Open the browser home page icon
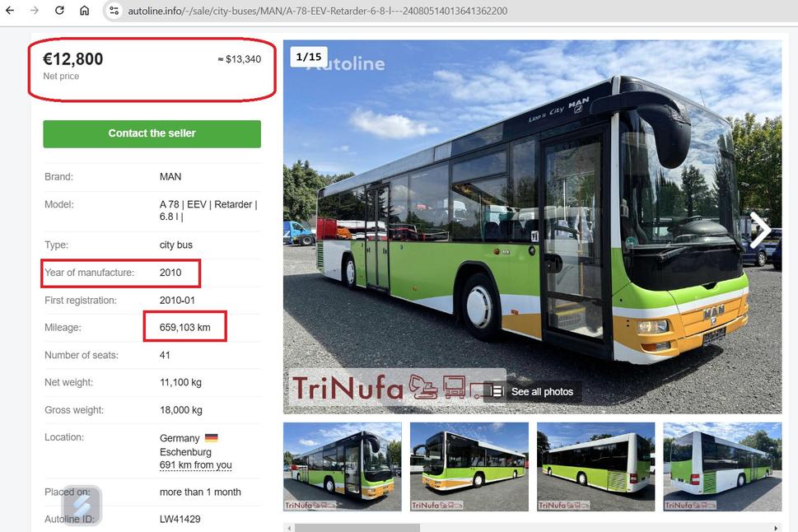Screen dimensions: 798x532 (85, 10)
